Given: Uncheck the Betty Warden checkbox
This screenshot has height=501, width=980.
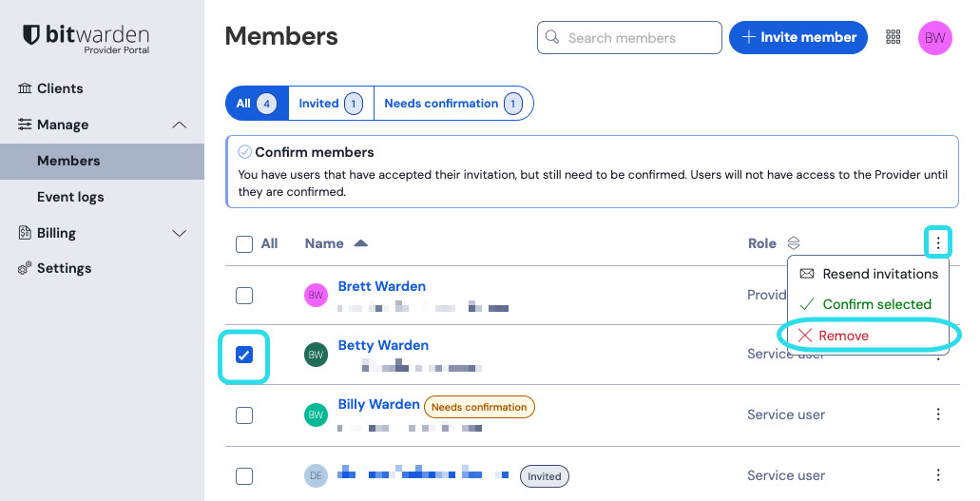Looking at the screenshot, I should 244,355.
